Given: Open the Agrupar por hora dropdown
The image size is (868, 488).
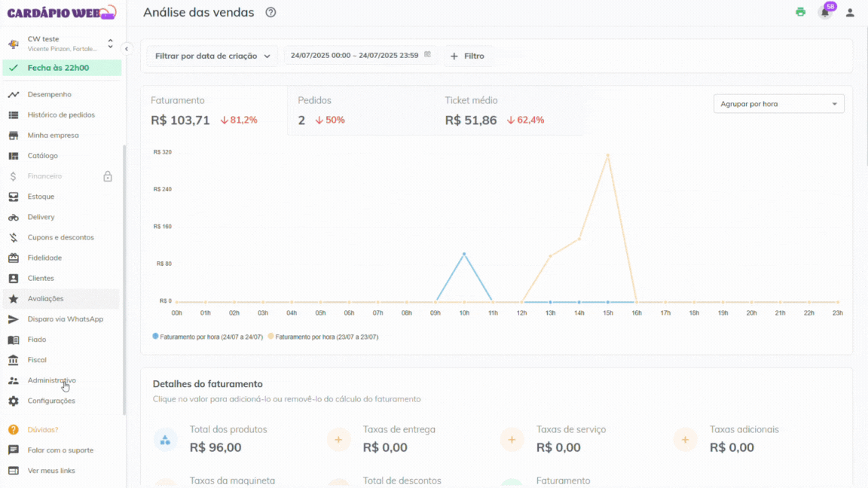Looking at the screenshot, I should [778, 104].
